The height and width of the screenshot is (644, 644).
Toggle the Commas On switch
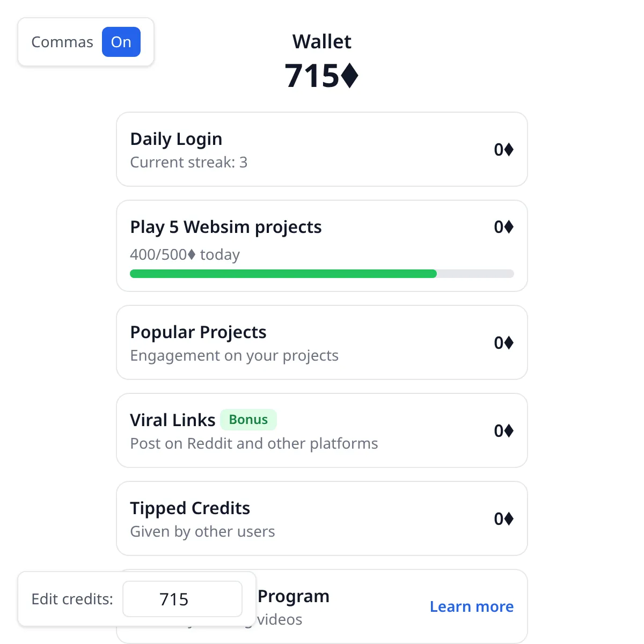pyautogui.click(x=121, y=42)
